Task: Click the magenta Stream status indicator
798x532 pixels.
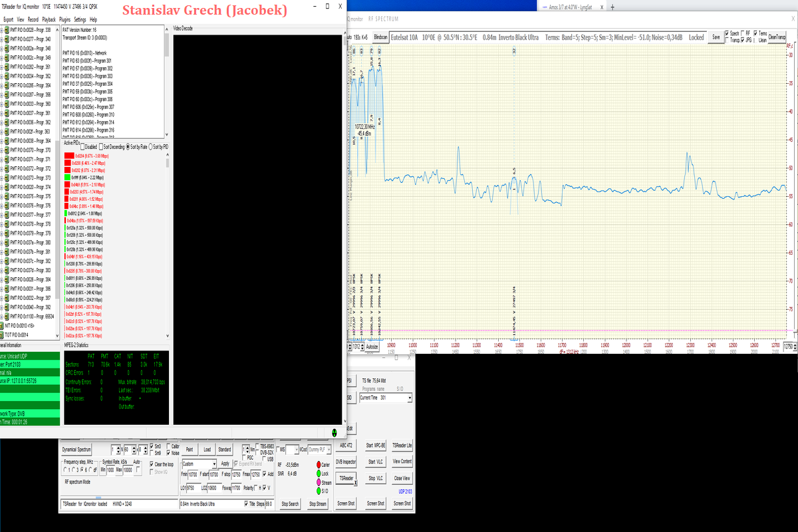Action: click(x=318, y=483)
